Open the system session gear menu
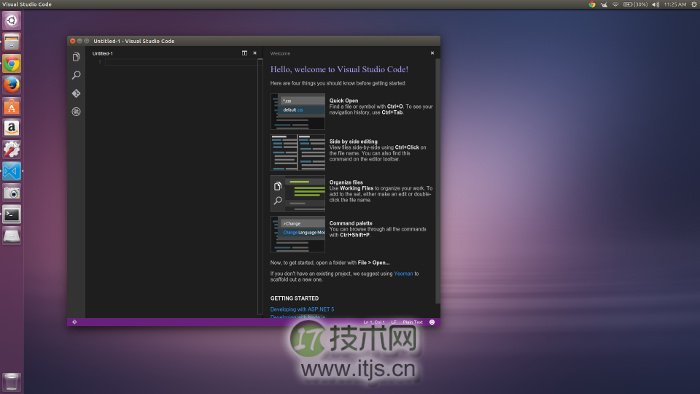The height and width of the screenshot is (394, 700). tap(694, 4)
